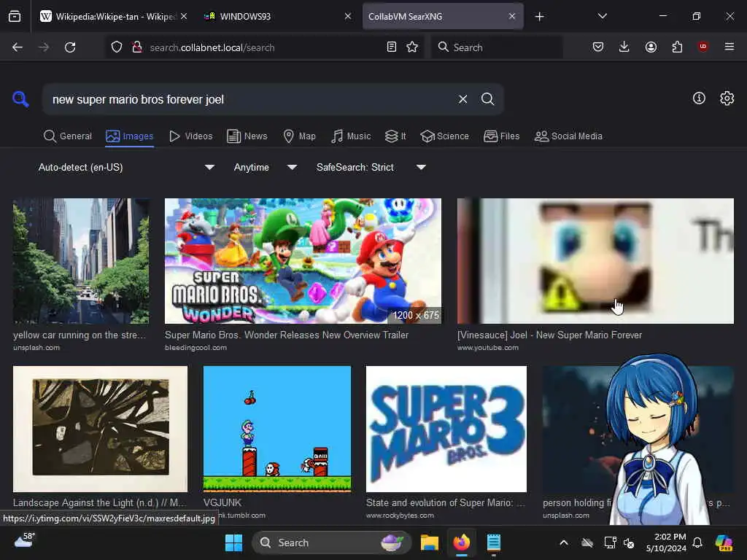Bookmark this page with the star icon
The width and height of the screenshot is (747, 560).
[413, 47]
